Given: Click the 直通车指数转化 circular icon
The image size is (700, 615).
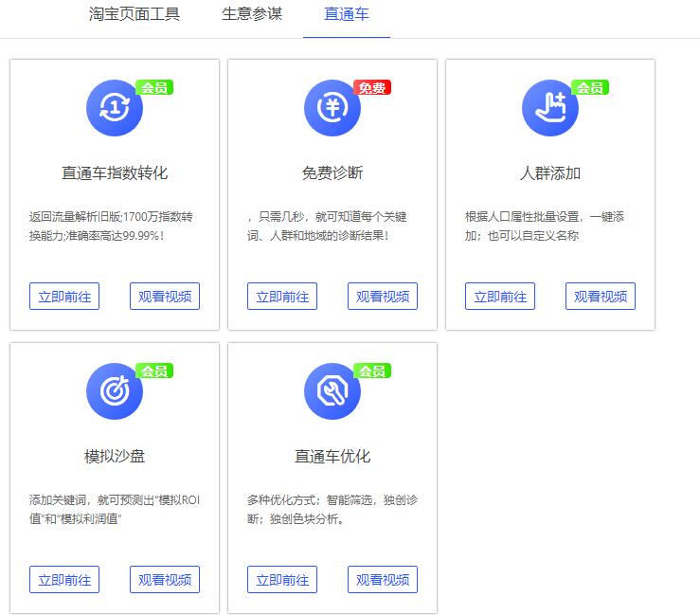Looking at the screenshot, I should pyautogui.click(x=114, y=108).
